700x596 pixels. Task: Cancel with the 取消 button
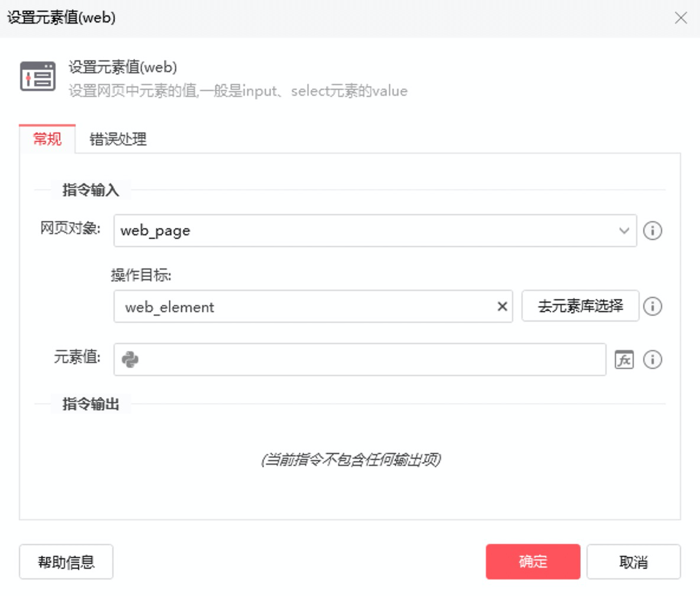pos(633,562)
